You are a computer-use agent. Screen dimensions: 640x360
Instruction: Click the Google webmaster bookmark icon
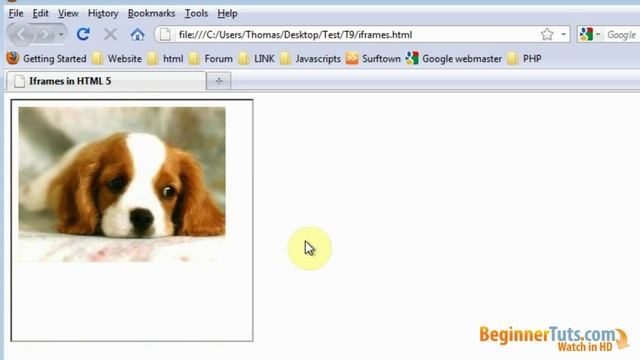click(x=412, y=58)
